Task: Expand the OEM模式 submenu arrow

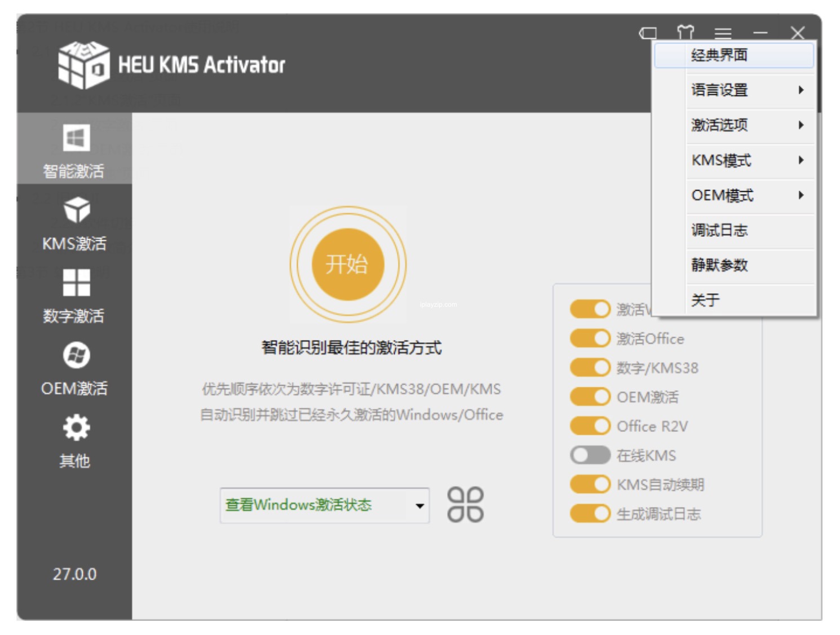Action: coord(801,195)
